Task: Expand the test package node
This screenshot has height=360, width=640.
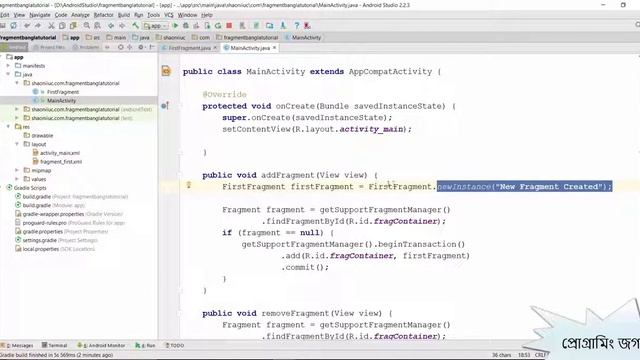Action: pyautogui.click(x=17, y=118)
